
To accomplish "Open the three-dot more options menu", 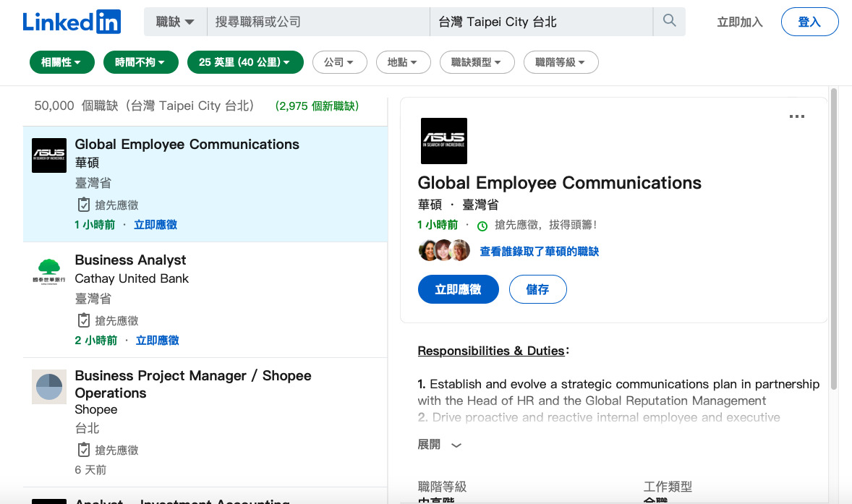I will click(x=796, y=116).
